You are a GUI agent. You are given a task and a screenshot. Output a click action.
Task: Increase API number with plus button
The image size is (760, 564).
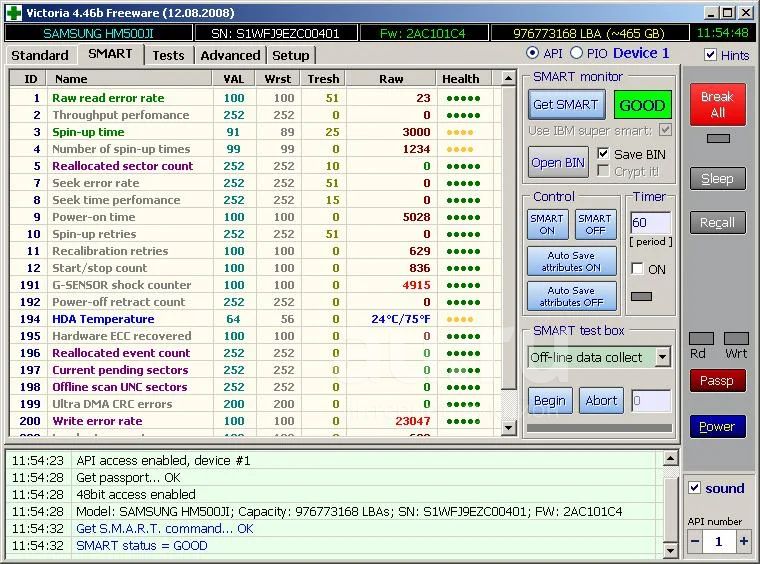(744, 541)
